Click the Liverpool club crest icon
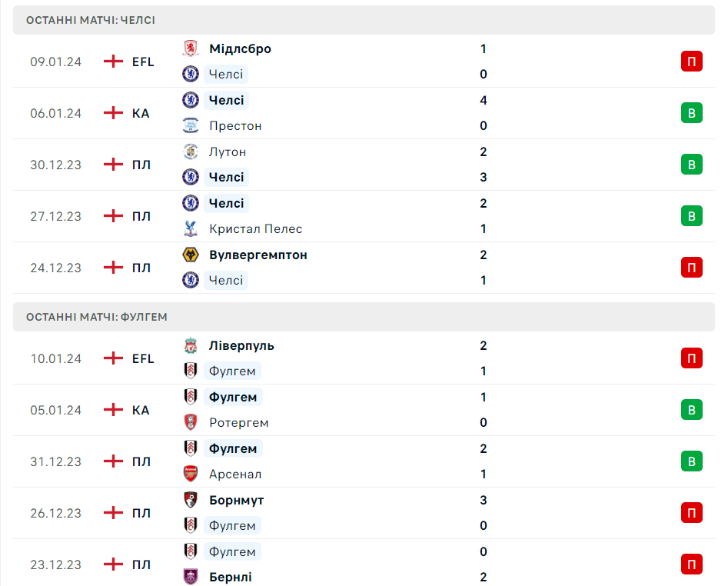728x586 pixels. (191, 345)
